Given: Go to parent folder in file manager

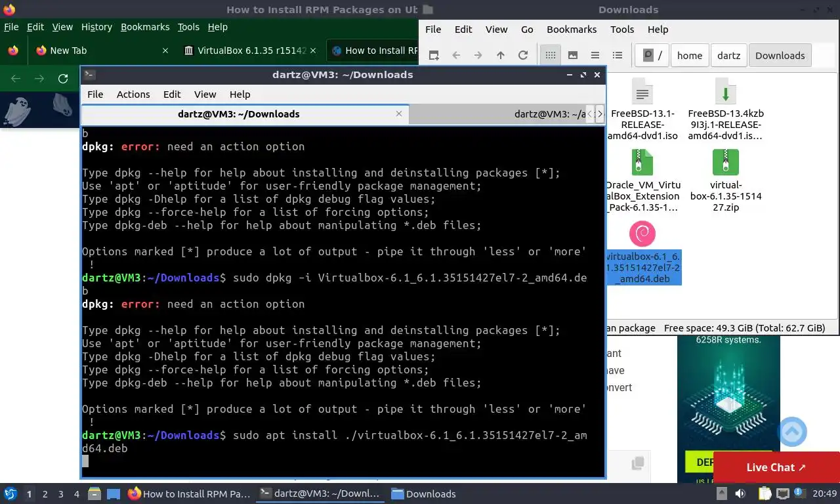Looking at the screenshot, I should [x=501, y=55].
